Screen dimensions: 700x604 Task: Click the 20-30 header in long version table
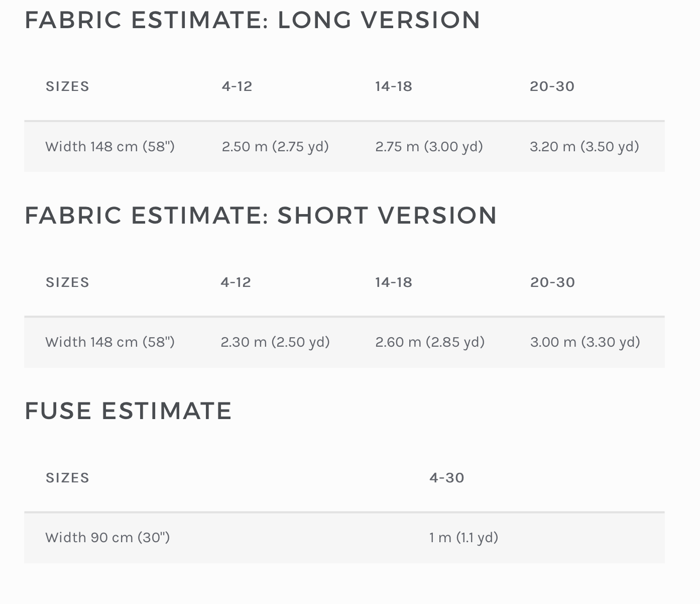tap(552, 86)
